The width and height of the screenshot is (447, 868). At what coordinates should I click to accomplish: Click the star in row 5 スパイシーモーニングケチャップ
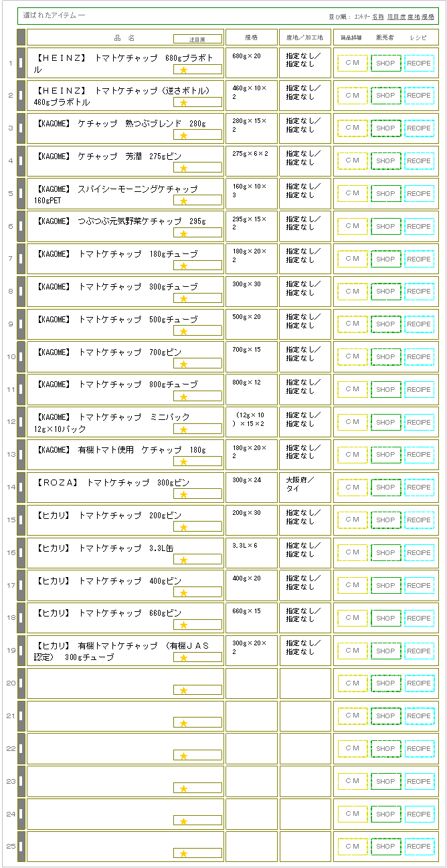[183, 201]
